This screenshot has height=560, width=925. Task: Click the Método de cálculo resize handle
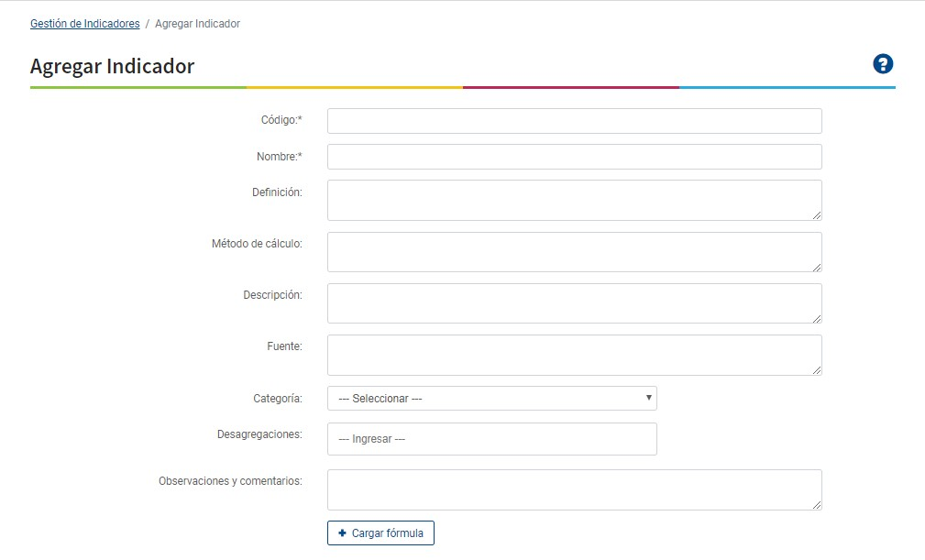coord(817,267)
